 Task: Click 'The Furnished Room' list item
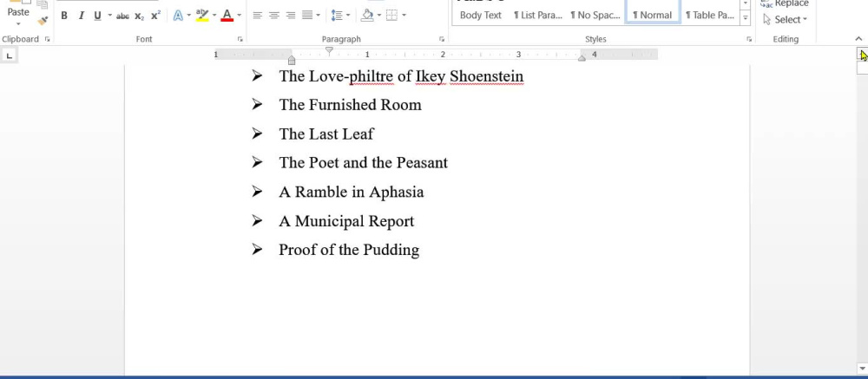click(350, 105)
